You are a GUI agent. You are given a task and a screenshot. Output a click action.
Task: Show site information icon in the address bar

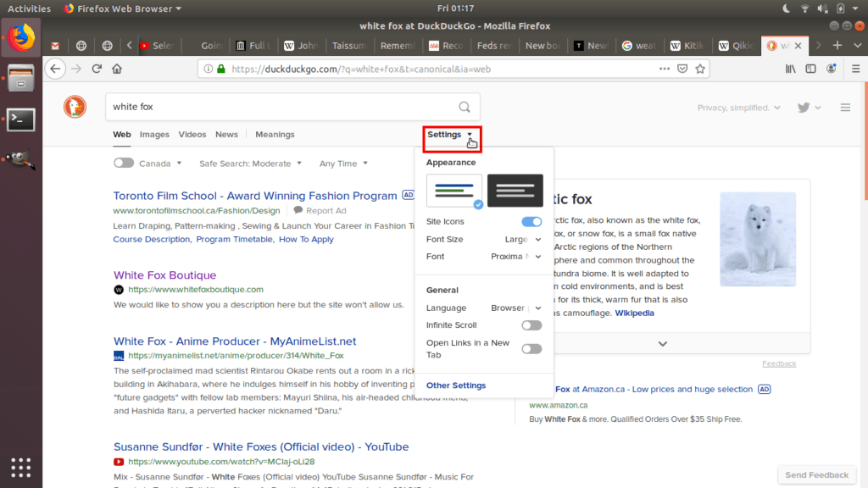tap(209, 69)
